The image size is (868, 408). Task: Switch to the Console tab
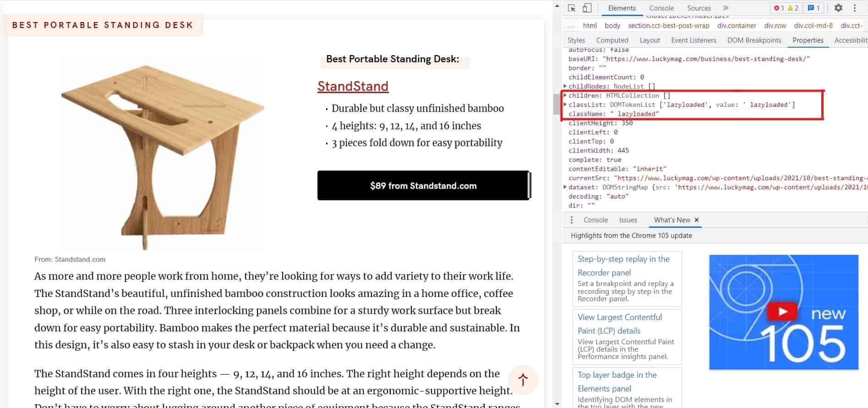[661, 8]
